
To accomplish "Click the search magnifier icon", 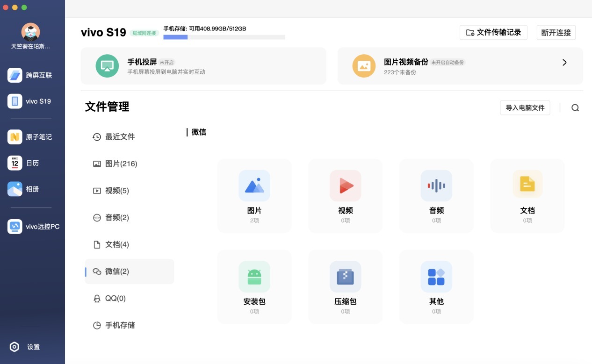I will [x=575, y=108].
